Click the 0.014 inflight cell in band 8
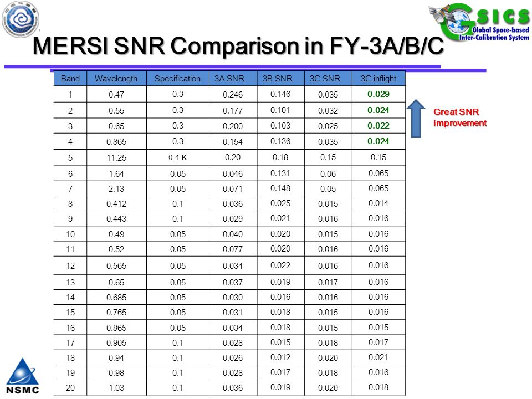532x399 pixels. pos(378,203)
